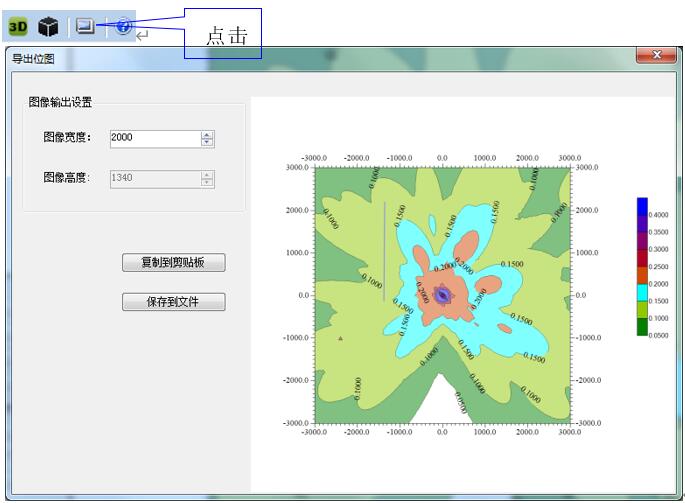Click the orange 0.2000 legend swatch
This screenshot has width=685, height=503.
click(642, 276)
